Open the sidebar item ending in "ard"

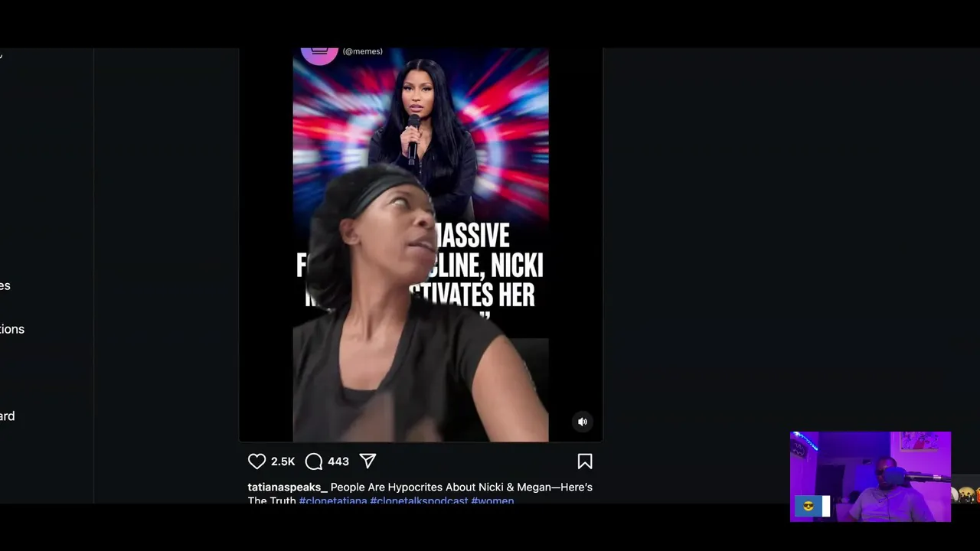[8, 416]
